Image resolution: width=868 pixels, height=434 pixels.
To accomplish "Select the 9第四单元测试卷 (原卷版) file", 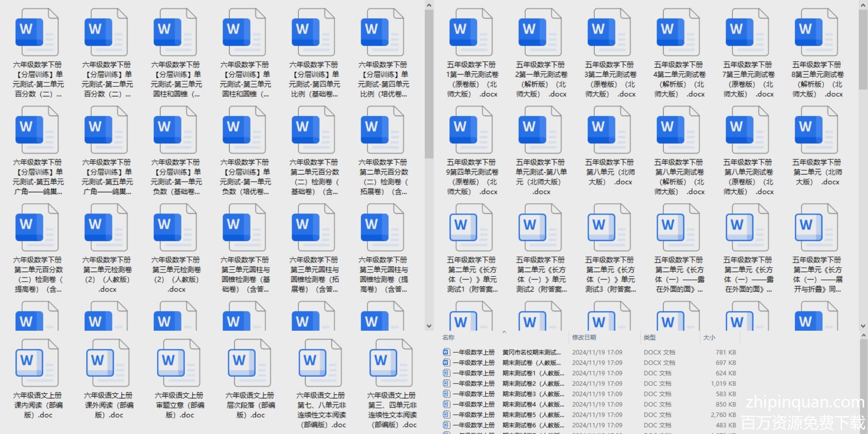I will (471, 130).
